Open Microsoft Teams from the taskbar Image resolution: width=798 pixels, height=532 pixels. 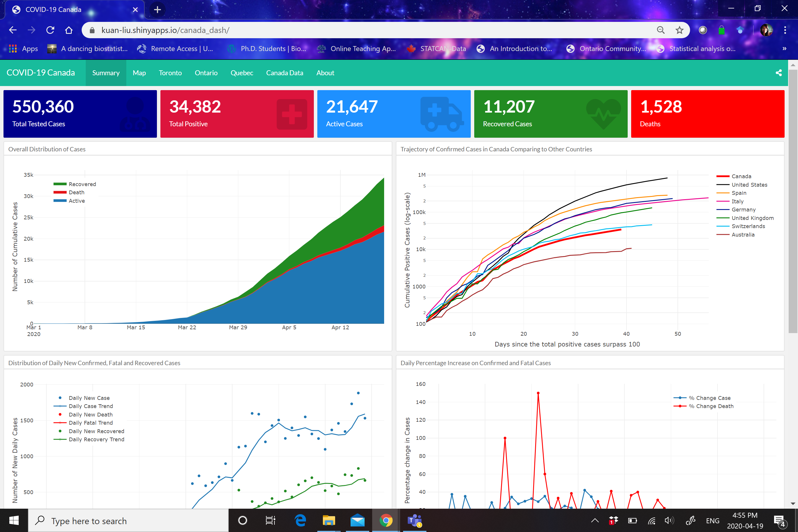tap(414, 520)
